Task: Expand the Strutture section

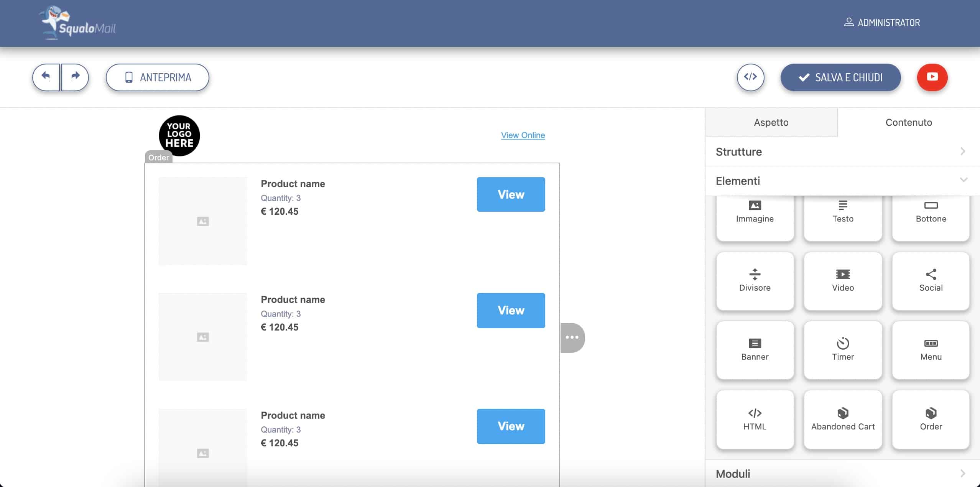Action: coord(842,151)
